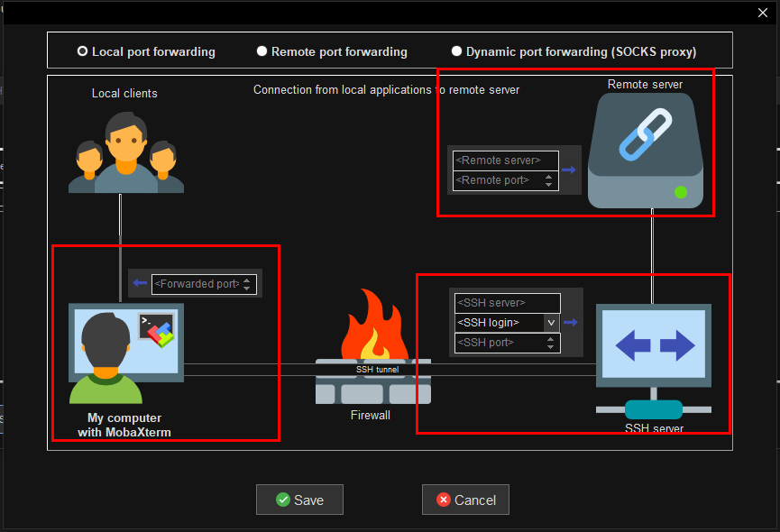Click the My computer with MobaXterm label

[x=124, y=425]
